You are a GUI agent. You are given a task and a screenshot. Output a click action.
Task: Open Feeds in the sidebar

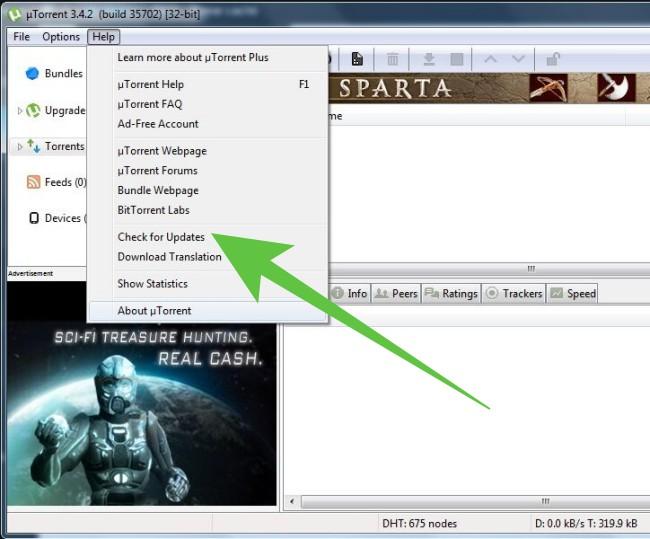coord(65,182)
